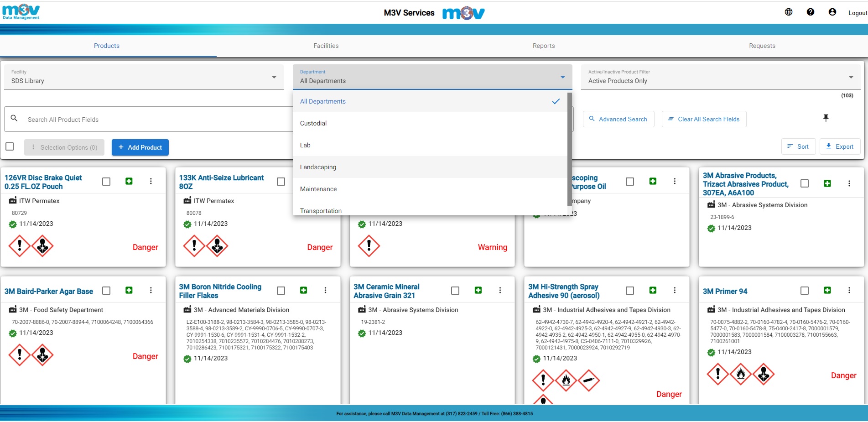Click green plus icon on 3M Hi-Strength Spray Adhesive card
This screenshot has width=868, height=422.
click(653, 290)
